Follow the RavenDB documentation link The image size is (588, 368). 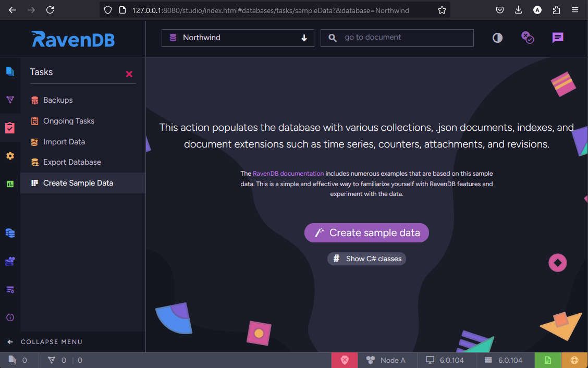(288, 174)
